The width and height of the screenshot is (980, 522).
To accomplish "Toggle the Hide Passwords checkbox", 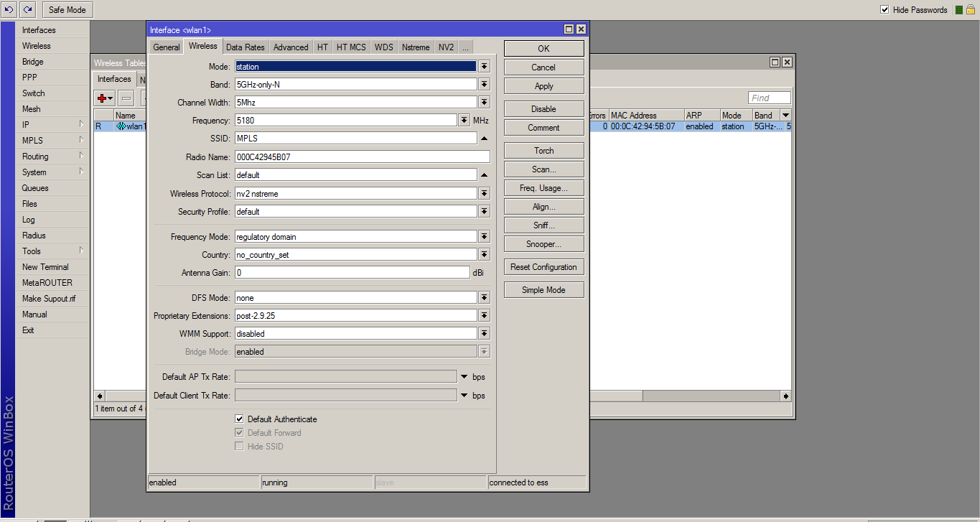I will coord(885,9).
